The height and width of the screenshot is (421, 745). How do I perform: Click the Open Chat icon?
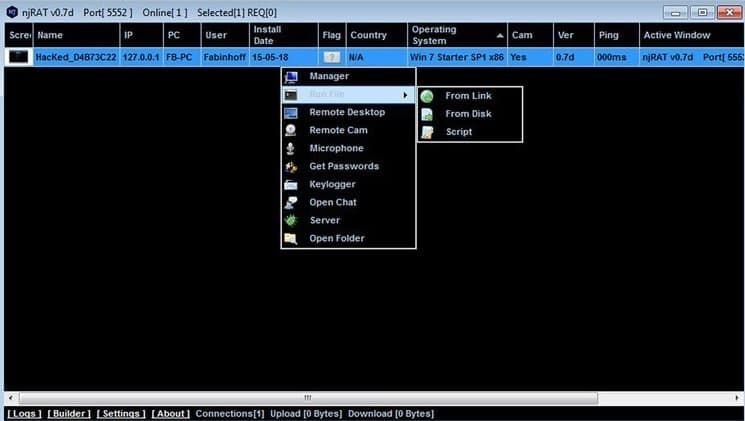(x=291, y=202)
